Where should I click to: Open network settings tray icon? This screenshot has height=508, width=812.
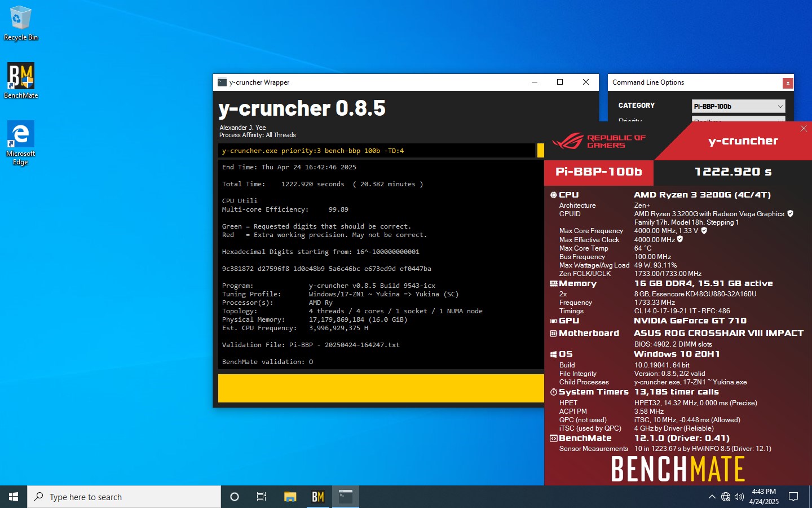point(726,497)
